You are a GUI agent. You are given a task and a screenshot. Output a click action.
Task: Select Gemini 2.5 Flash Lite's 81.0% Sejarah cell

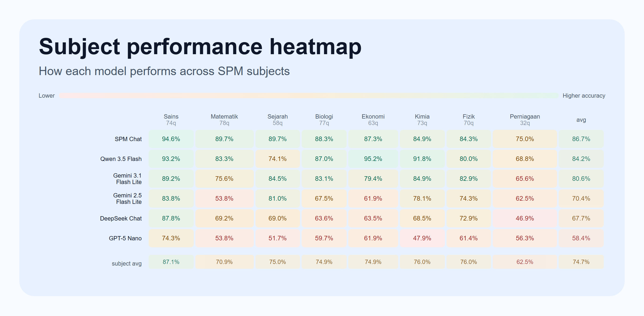point(277,199)
